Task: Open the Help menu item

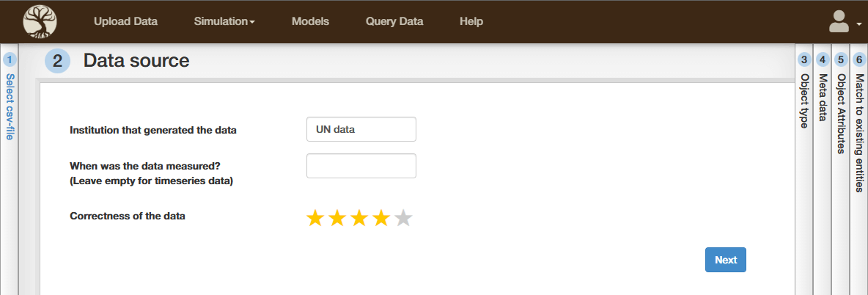Action: click(471, 21)
